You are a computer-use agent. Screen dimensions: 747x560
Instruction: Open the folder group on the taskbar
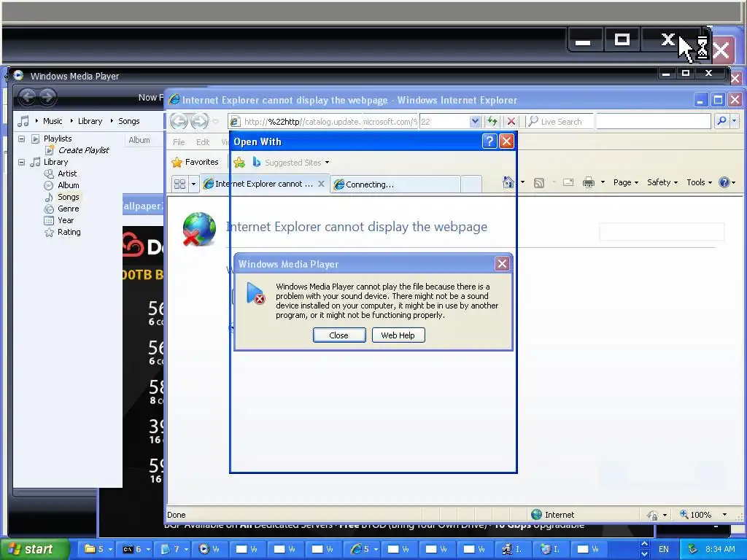point(97,549)
